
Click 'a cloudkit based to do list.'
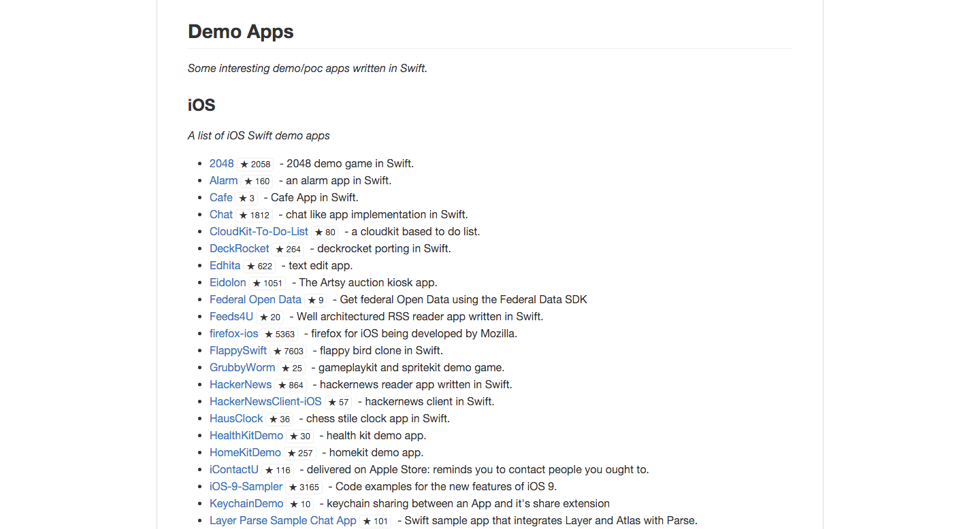point(416,231)
